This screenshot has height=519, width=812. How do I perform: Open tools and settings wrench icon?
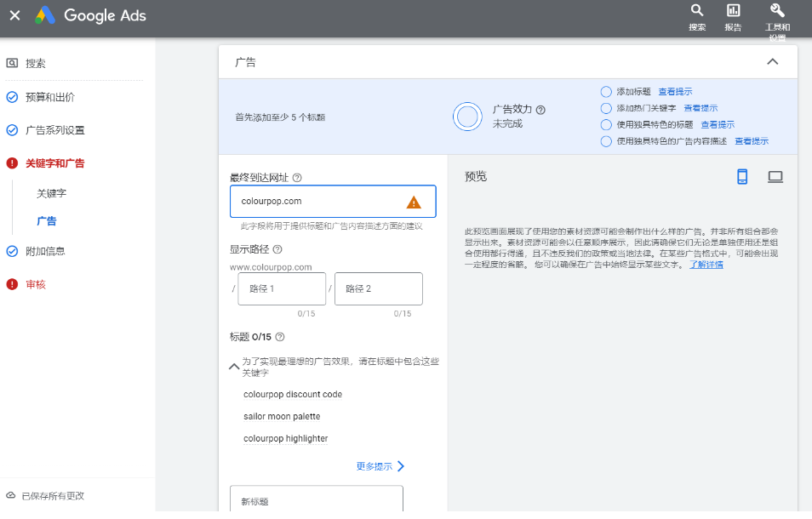pyautogui.click(x=777, y=10)
